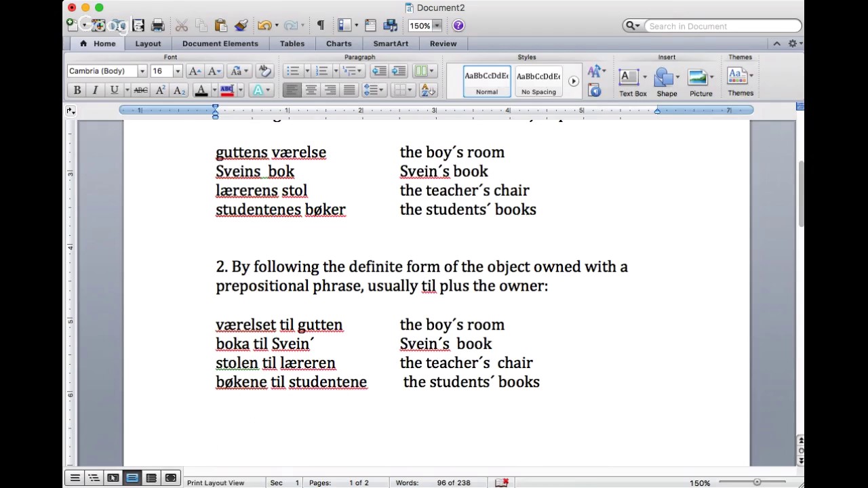Click the Bulleted List icon
This screenshot has height=488, width=868.
(292, 71)
